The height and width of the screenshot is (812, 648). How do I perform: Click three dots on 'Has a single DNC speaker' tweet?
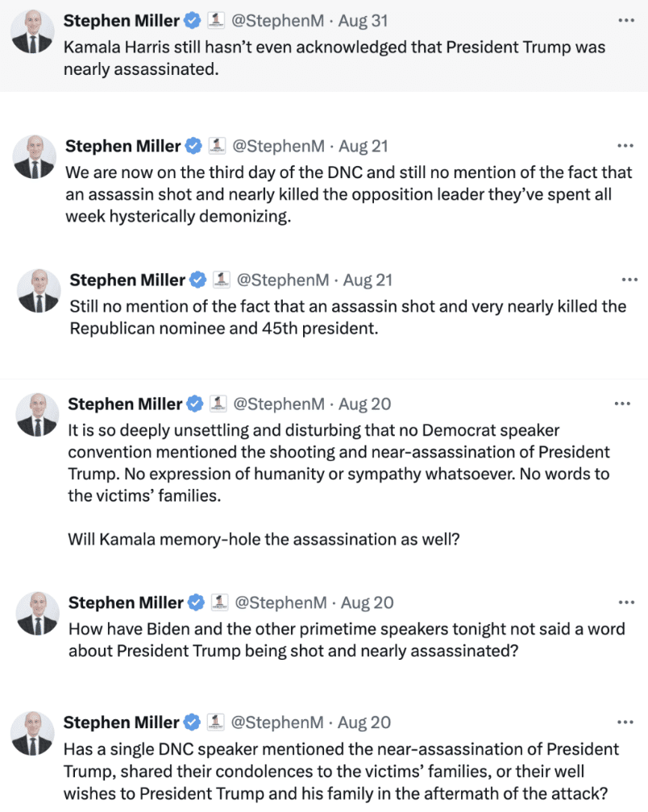tap(625, 723)
